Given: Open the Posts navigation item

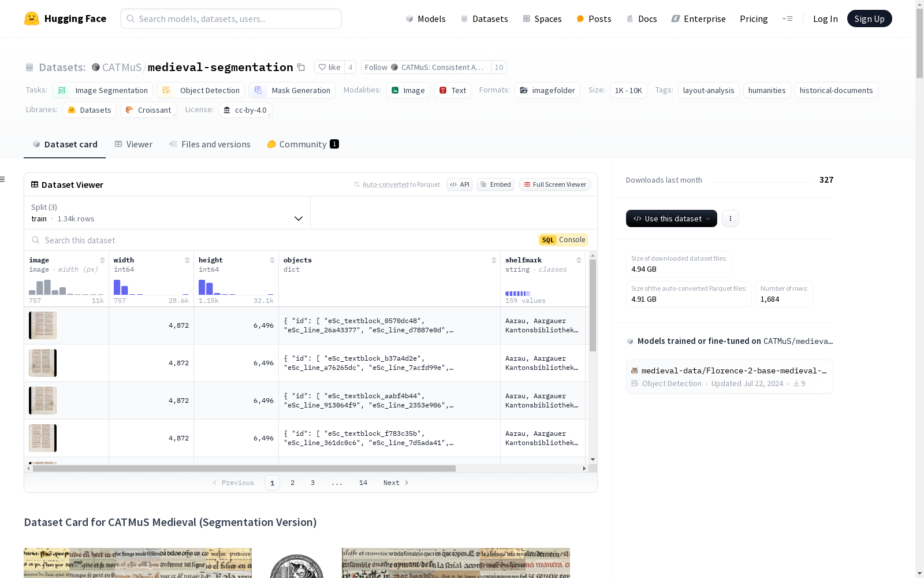Looking at the screenshot, I should (594, 18).
